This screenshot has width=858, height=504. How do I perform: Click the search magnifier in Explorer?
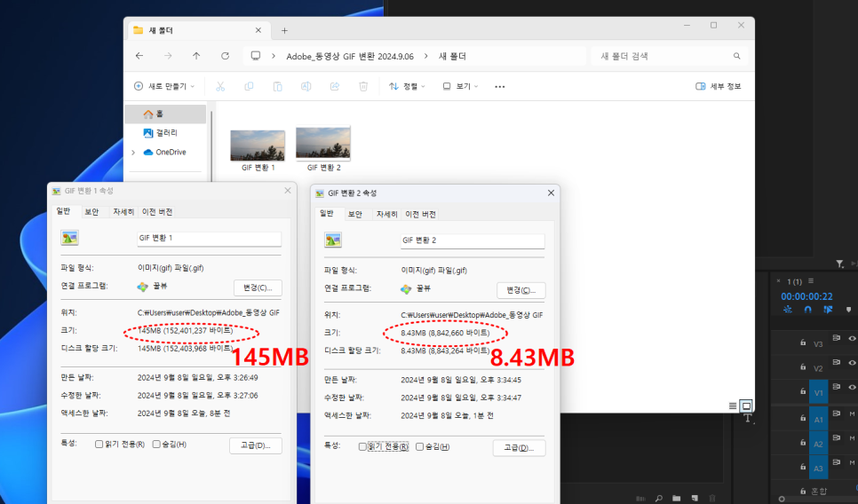(737, 56)
